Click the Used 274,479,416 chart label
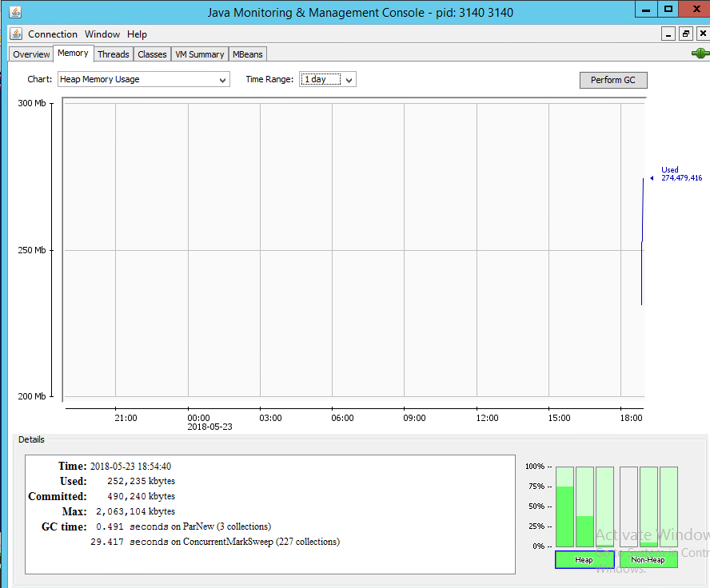 [681, 173]
